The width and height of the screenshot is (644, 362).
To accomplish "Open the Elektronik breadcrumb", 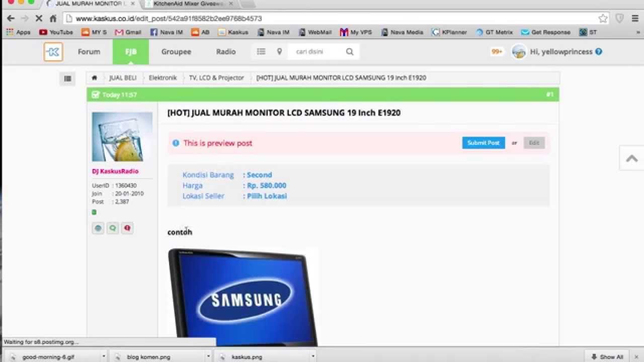I will click(x=163, y=78).
